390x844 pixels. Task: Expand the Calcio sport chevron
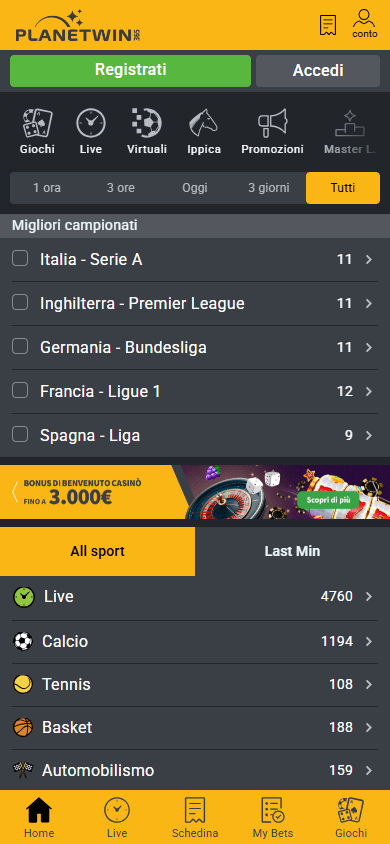click(x=369, y=641)
